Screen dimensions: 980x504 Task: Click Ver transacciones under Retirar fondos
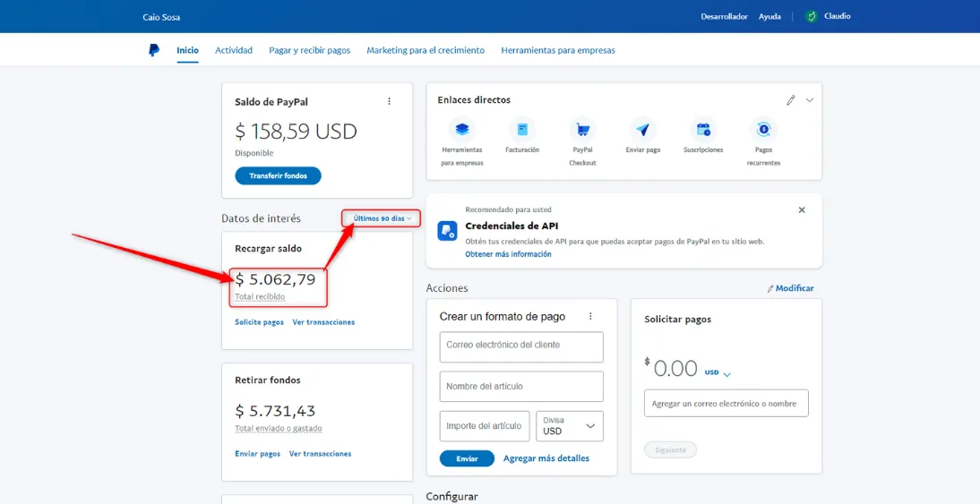pyautogui.click(x=320, y=454)
